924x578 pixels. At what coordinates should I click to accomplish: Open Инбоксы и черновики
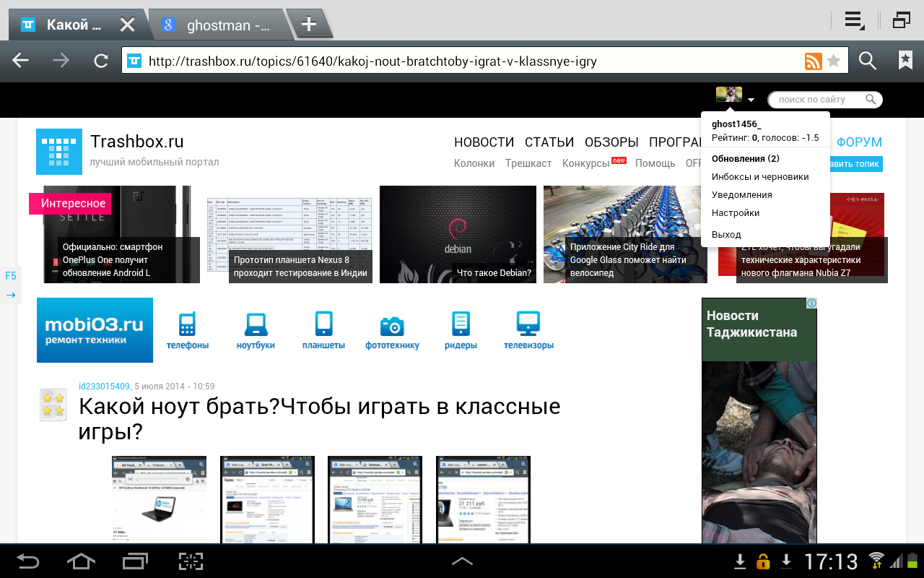(760, 176)
